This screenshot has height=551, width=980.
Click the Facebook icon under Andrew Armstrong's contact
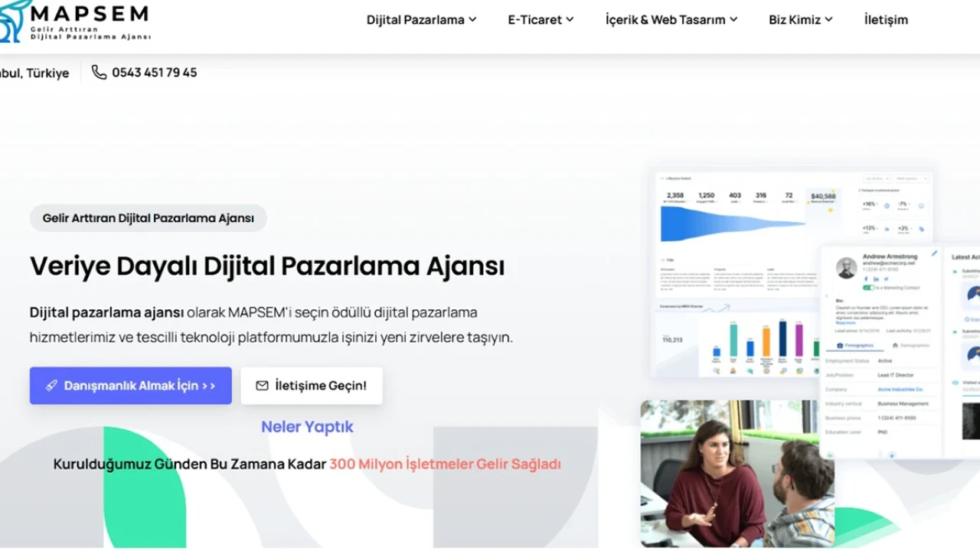pyautogui.click(x=866, y=279)
